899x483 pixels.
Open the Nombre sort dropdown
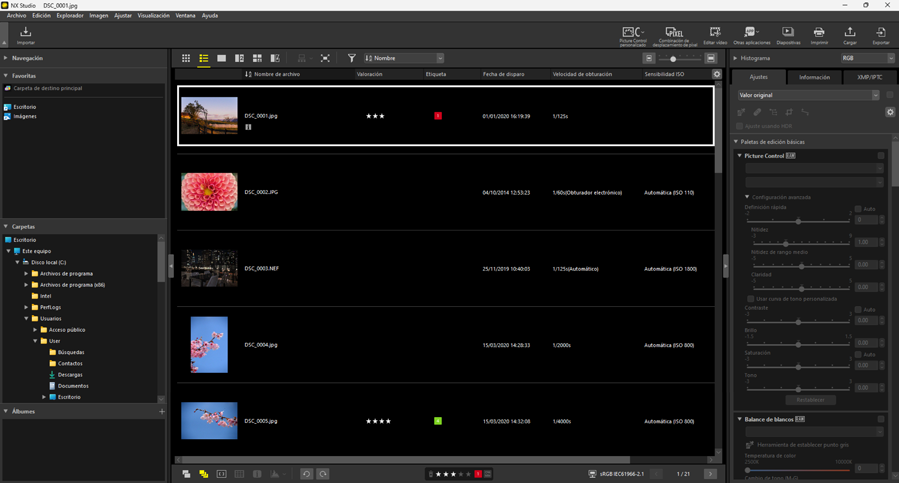pyautogui.click(x=404, y=59)
